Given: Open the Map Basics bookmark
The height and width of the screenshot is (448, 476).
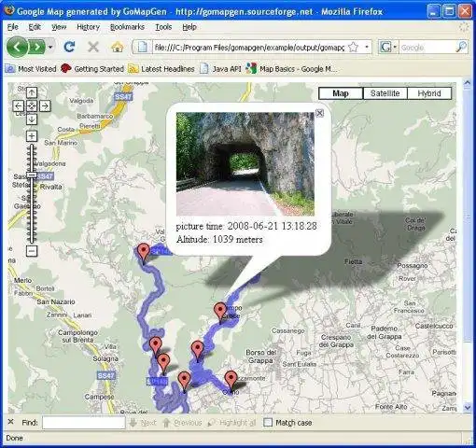Looking at the screenshot, I should (291, 69).
